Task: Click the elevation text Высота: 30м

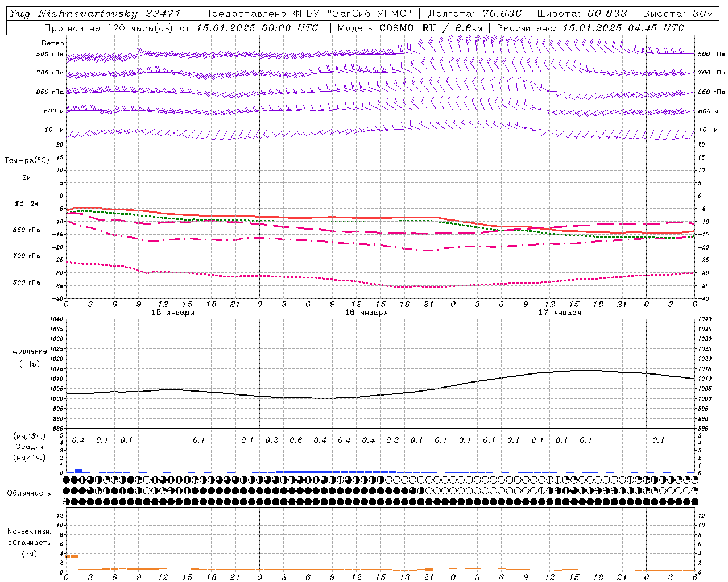Action: [x=678, y=14]
